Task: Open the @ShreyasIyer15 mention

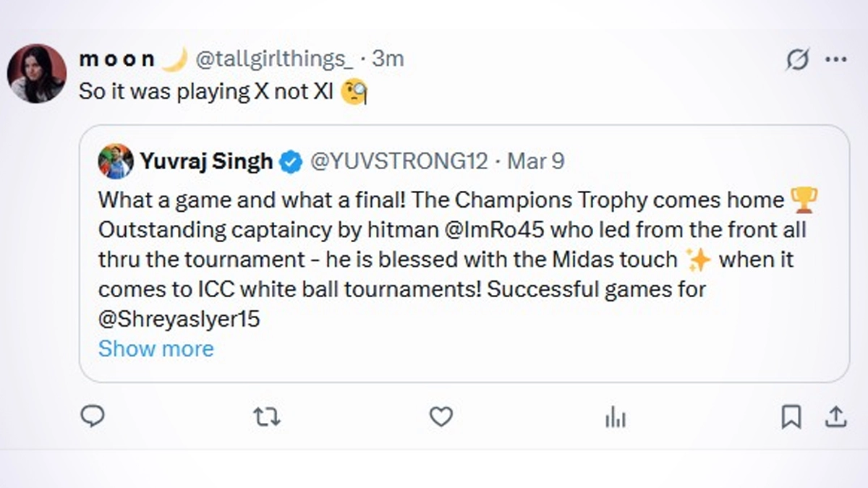Action: pyautogui.click(x=179, y=319)
